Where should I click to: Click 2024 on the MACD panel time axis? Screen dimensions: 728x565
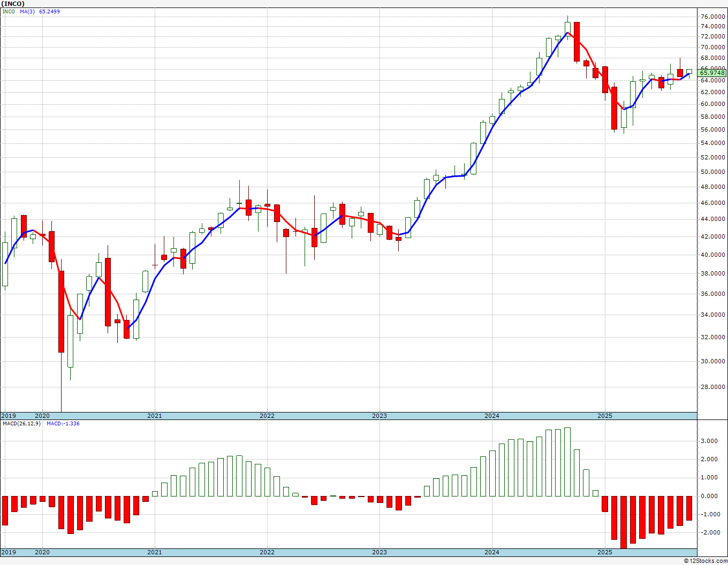(x=492, y=552)
